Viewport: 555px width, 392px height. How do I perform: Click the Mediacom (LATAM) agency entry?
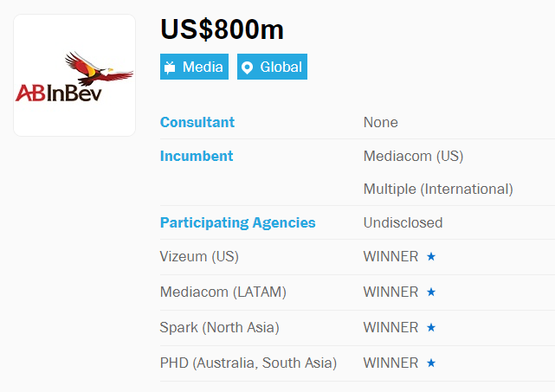[223, 292]
